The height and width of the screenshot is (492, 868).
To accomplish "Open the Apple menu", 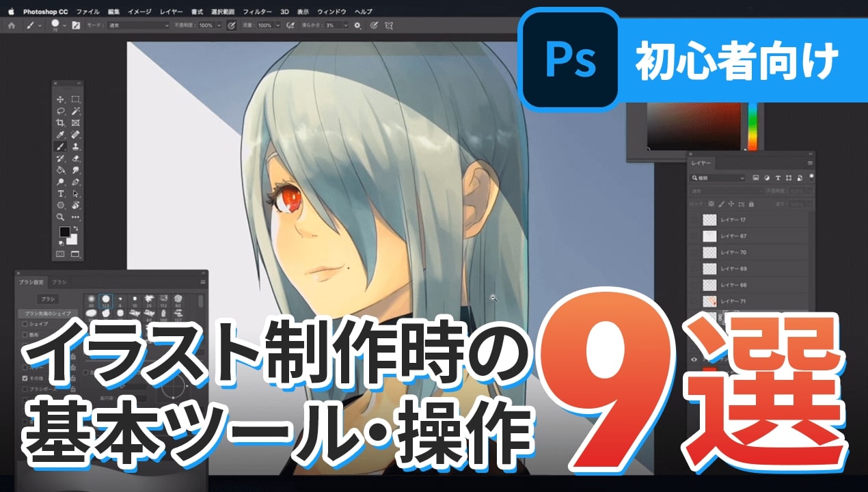I will [x=11, y=12].
